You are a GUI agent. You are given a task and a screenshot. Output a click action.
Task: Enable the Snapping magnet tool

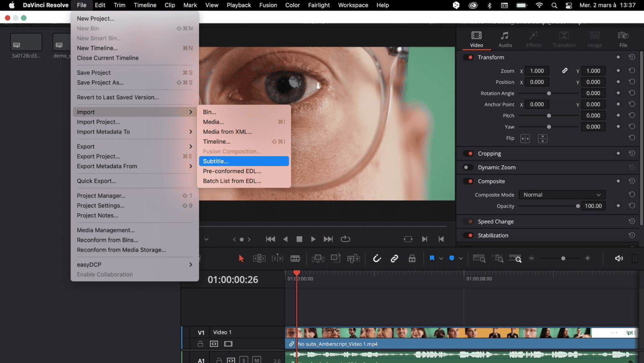[377, 258]
